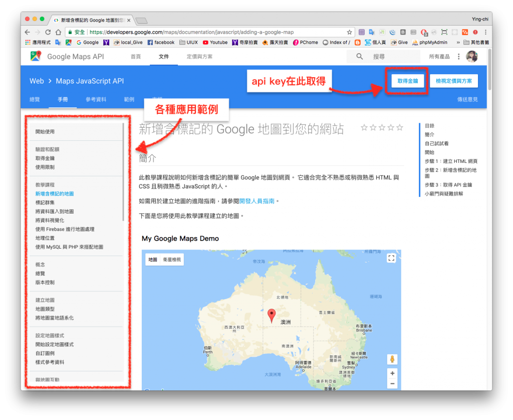
Task: Bookmark this page with the star icon
Action: point(349,32)
